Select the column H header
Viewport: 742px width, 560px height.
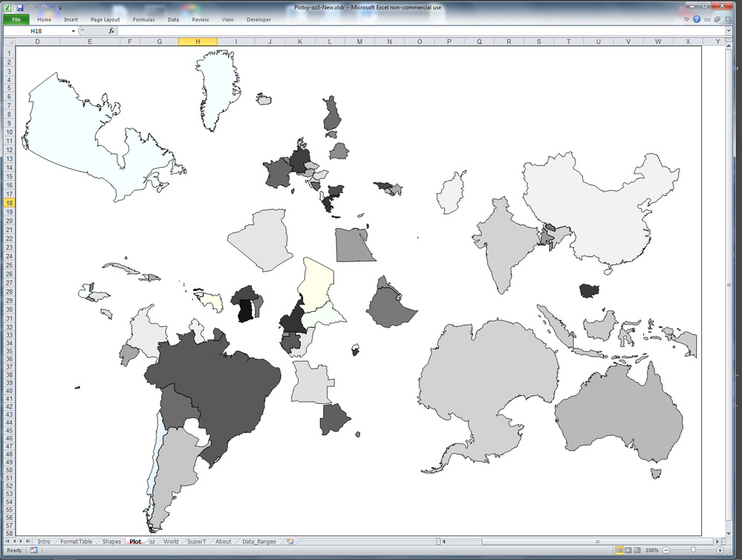click(x=198, y=42)
